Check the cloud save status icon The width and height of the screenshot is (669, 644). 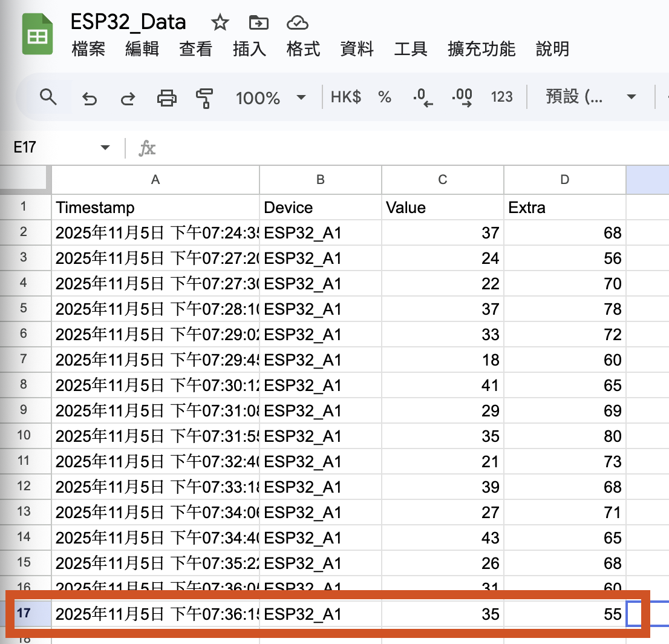pos(297,23)
